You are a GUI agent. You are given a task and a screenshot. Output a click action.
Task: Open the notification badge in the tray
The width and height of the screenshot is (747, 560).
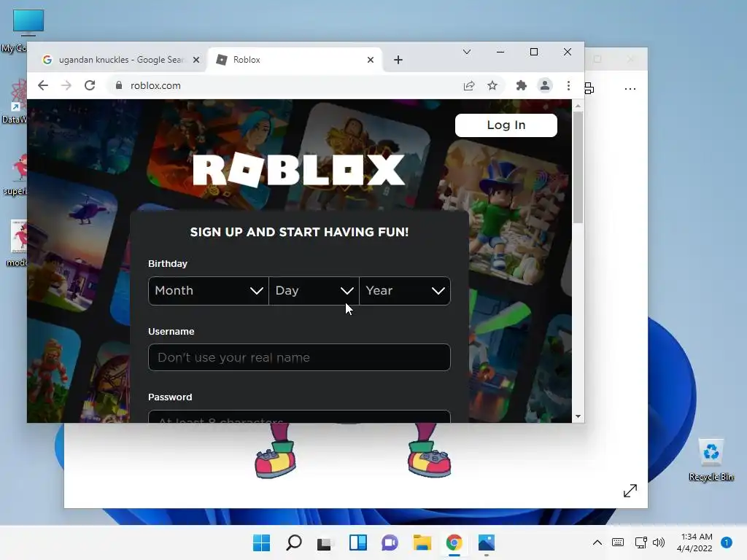[727, 542]
